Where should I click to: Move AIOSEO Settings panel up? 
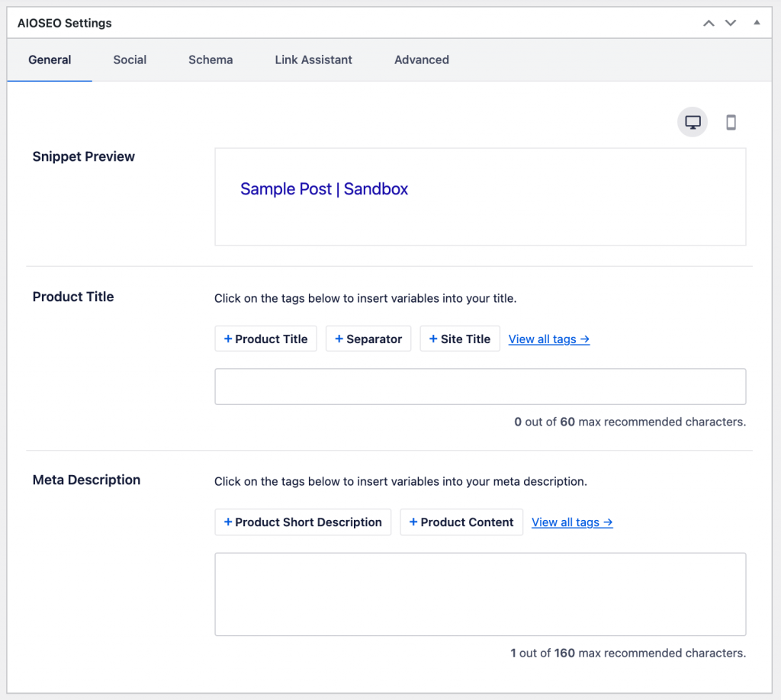709,23
